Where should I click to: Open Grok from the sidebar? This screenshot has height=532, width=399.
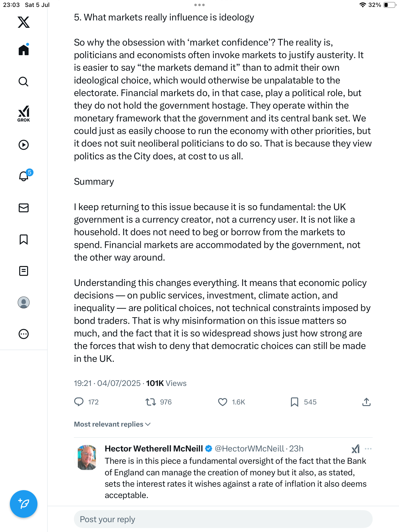24,114
